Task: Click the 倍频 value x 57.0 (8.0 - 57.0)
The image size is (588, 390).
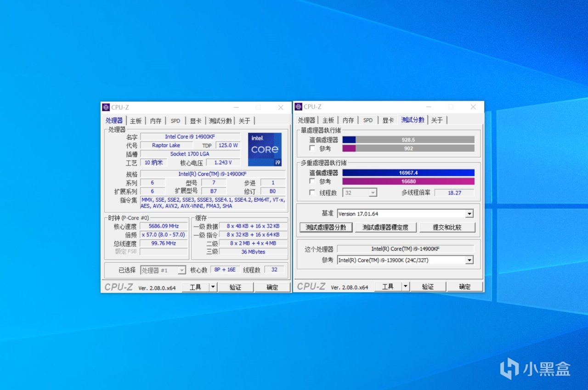Action: (164, 235)
